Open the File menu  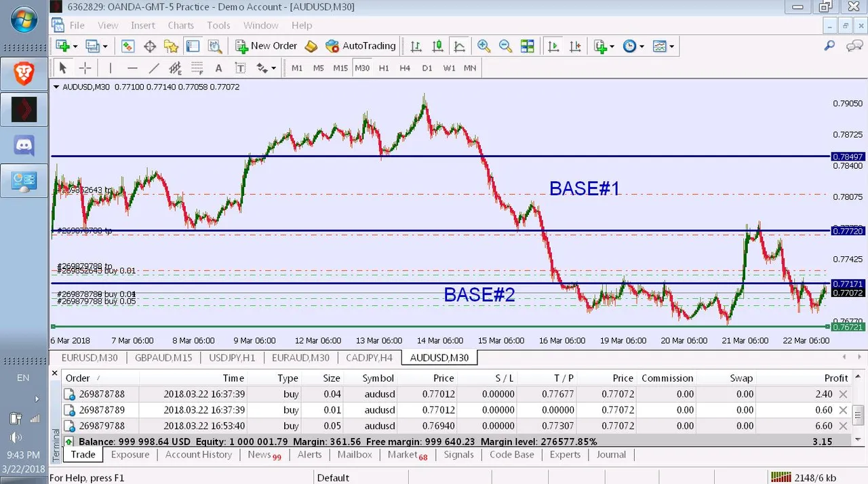pos(77,25)
